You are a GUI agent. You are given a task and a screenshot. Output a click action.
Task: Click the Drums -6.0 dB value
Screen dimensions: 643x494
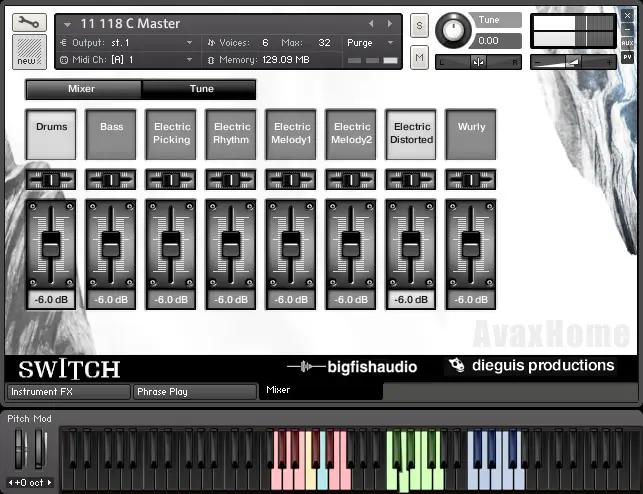(x=51, y=300)
